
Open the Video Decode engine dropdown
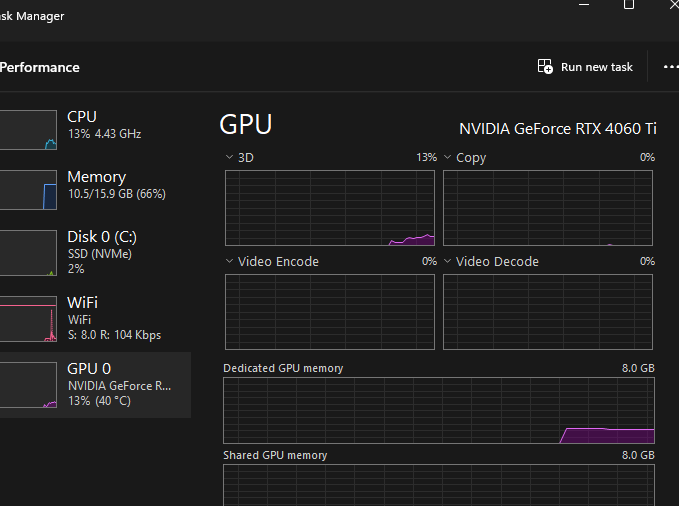tap(449, 261)
